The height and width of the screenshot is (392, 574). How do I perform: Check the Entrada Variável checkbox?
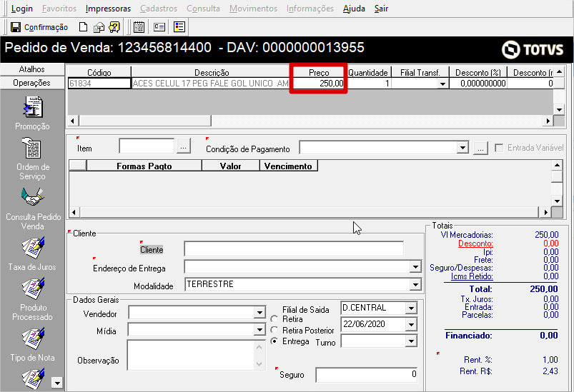click(x=499, y=148)
